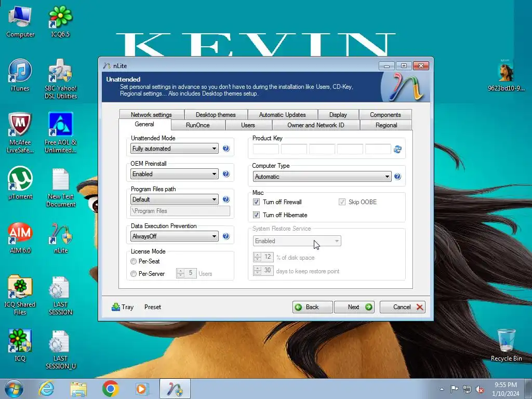The image size is (532, 399).
Task: Open AIM 6.0 desktop shortcut
Action: pyautogui.click(x=20, y=237)
